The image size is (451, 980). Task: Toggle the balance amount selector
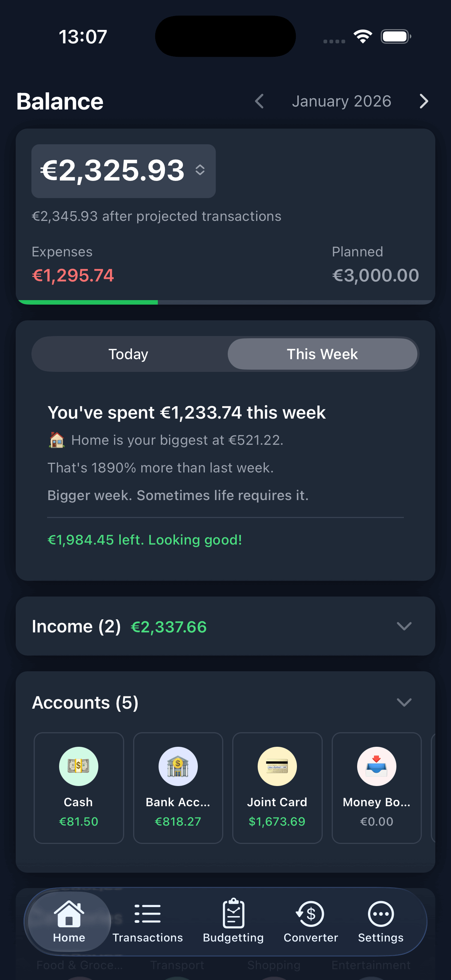click(x=201, y=171)
